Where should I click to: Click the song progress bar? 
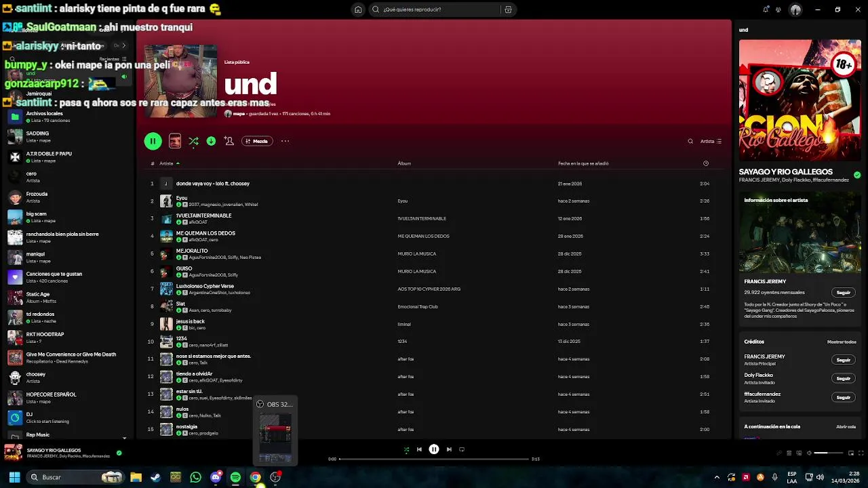coord(434,459)
